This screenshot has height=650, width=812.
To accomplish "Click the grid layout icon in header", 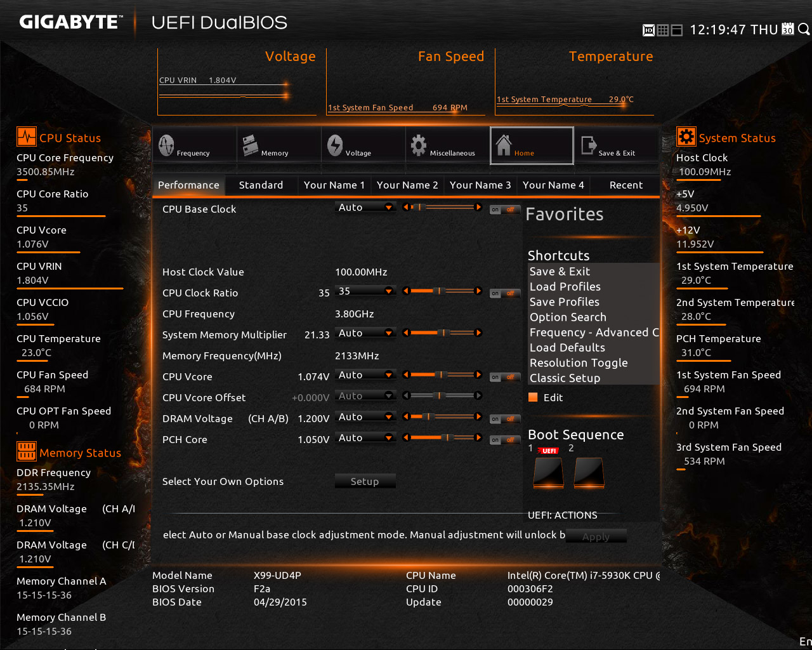I will pos(662,30).
